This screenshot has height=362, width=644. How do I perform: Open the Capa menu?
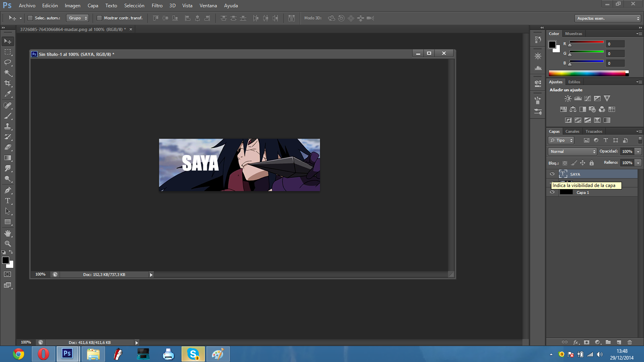93,6
